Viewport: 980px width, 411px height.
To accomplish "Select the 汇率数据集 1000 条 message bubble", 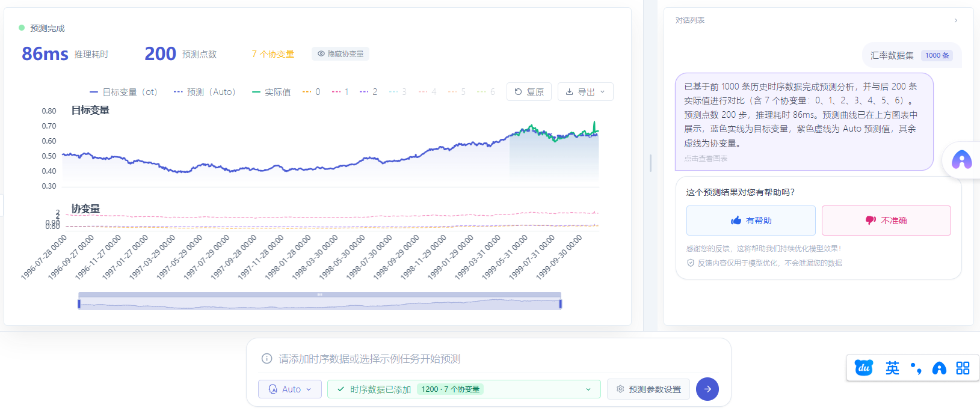I will (x=911, y=55).
